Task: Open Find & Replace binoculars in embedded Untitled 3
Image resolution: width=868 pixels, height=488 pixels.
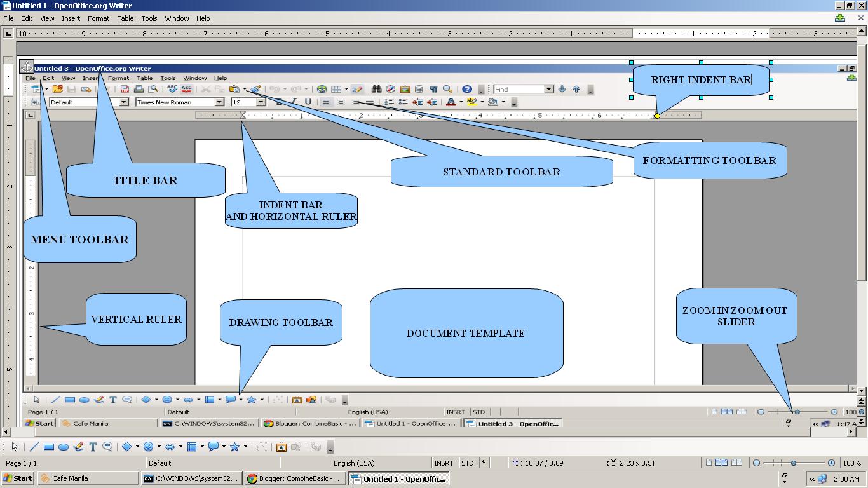Action: (377, 90)
